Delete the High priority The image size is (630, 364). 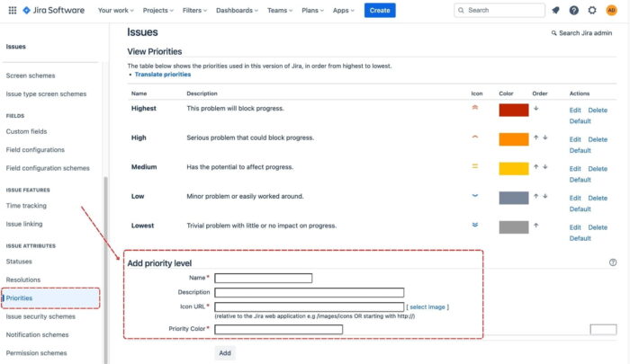point(598,139)
